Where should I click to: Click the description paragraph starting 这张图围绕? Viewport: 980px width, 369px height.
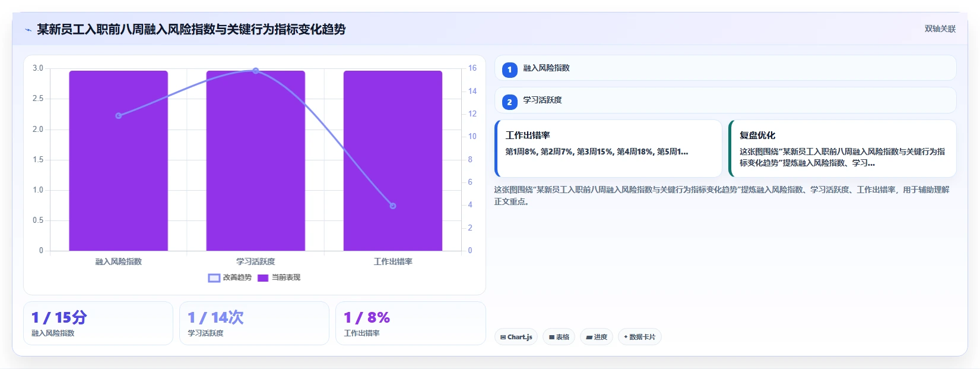click(722, 195)
